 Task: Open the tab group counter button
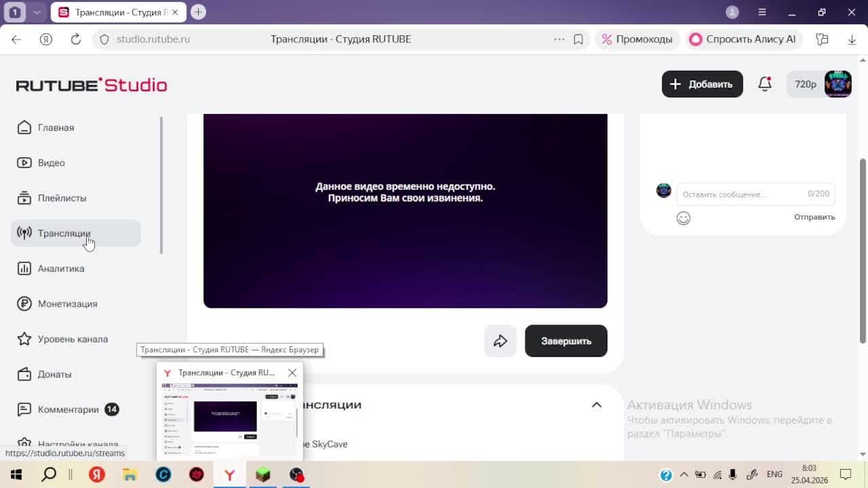coord(15,12)
